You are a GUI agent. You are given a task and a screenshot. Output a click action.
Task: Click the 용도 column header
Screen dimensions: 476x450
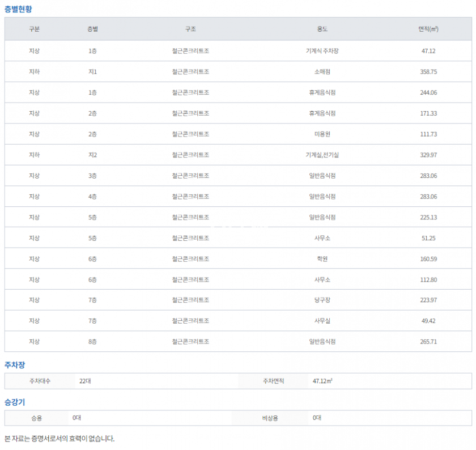322,29
